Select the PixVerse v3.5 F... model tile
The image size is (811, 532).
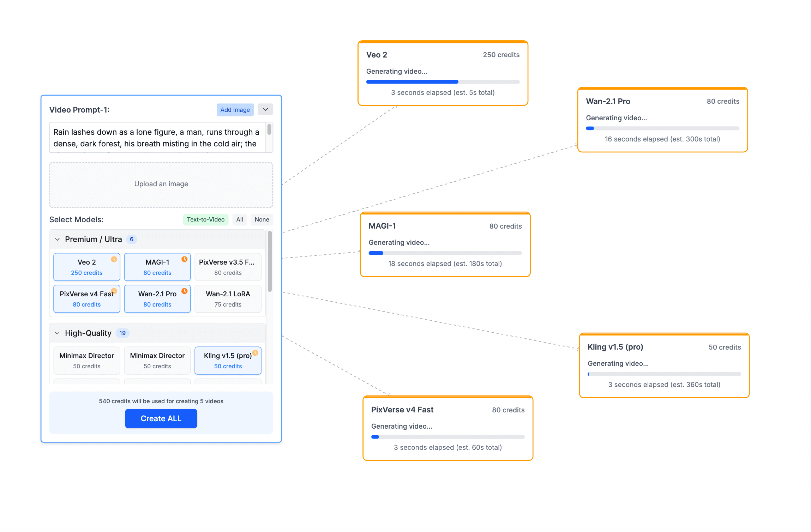tap(228, 267)
